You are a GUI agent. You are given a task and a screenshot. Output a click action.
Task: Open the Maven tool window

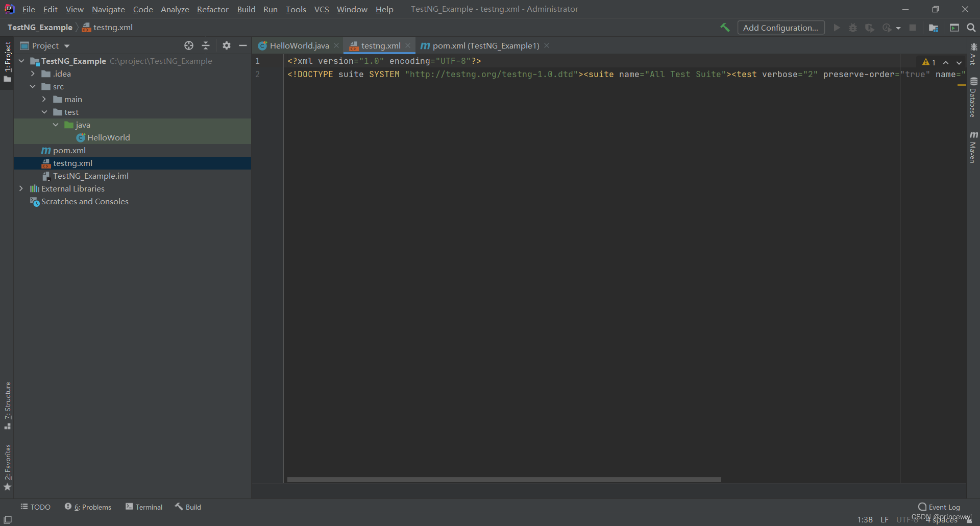tap(973, 147)
